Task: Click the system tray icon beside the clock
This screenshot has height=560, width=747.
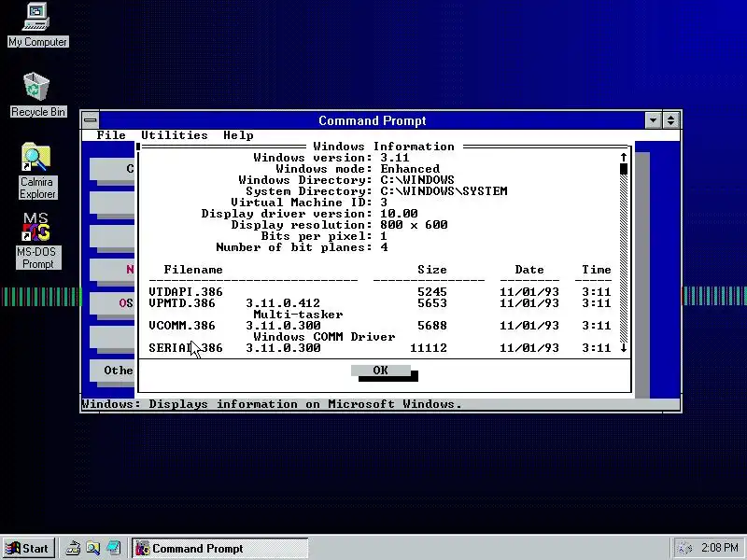Action: click(x=685, y=548)
